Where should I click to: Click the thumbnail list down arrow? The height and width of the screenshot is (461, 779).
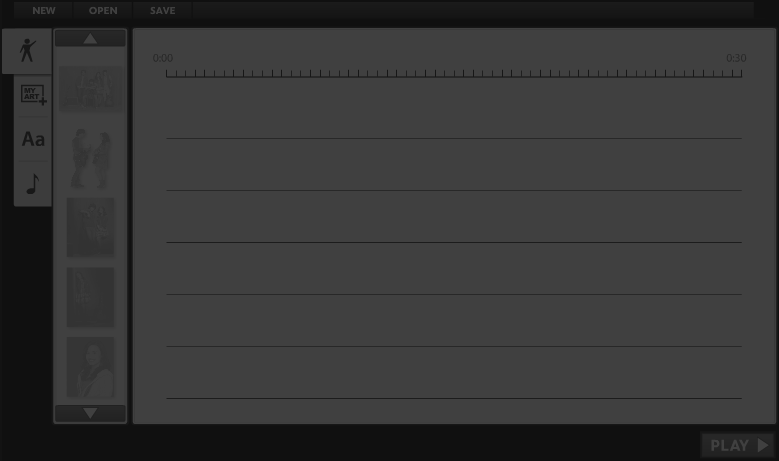click(90, 413)
